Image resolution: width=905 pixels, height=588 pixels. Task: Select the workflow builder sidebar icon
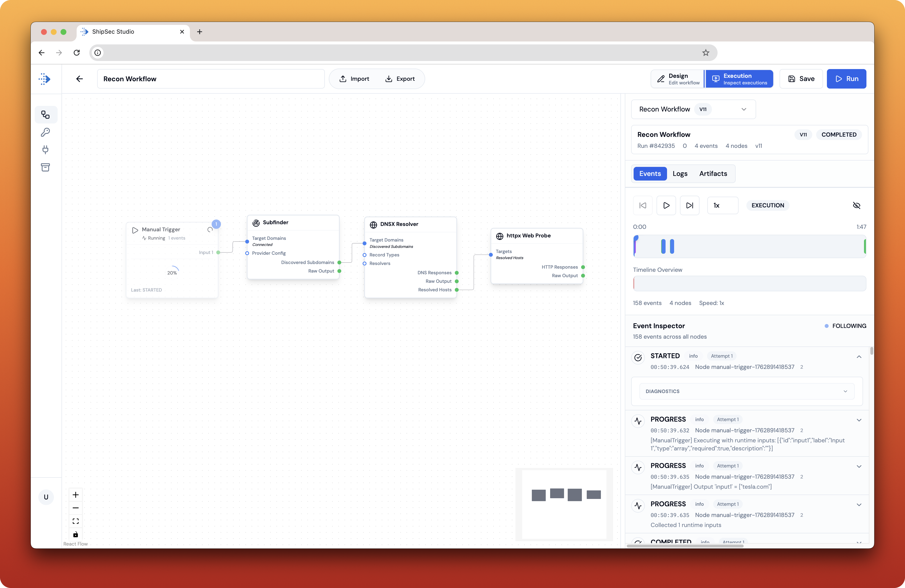pyautogui.click(x=45, y=115)
